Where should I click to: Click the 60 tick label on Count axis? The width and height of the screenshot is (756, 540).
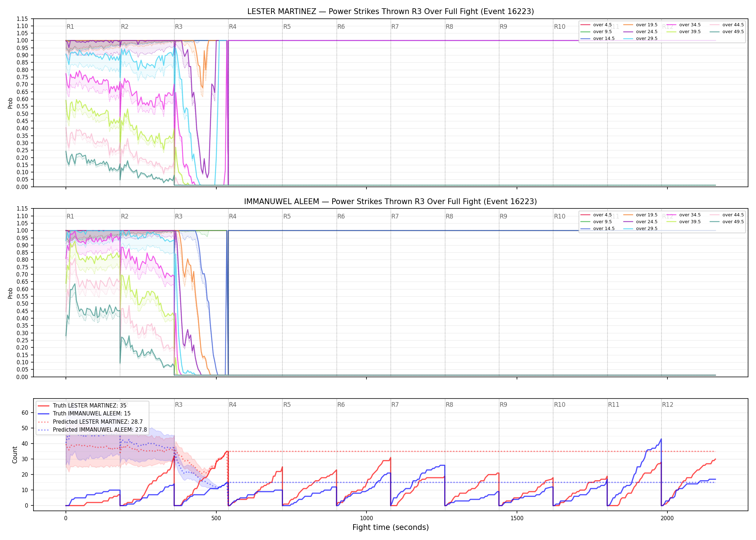tap(25, 413)
